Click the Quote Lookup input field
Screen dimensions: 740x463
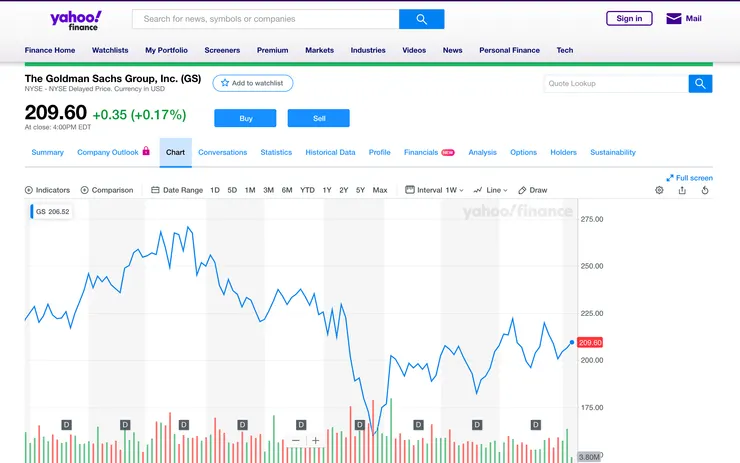tap(616, 84)
